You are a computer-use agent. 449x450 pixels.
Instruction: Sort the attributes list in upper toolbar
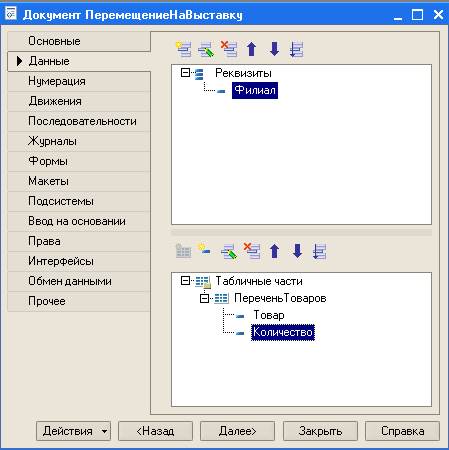click(296, 49)
